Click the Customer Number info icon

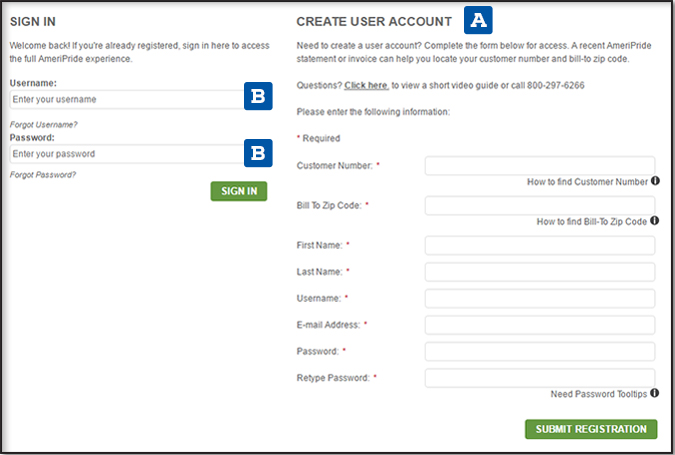pyautogui.click(x=655, y=182)
